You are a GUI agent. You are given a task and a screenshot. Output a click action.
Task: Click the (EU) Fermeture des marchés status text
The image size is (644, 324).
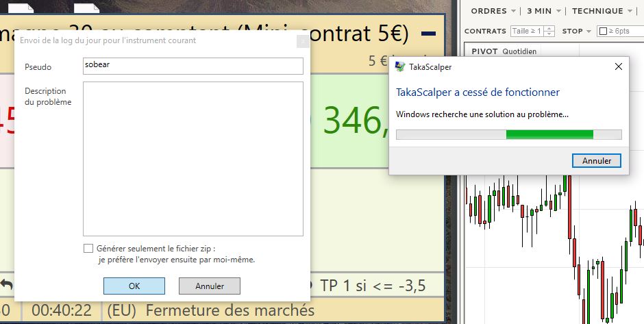tap(211, 310)
